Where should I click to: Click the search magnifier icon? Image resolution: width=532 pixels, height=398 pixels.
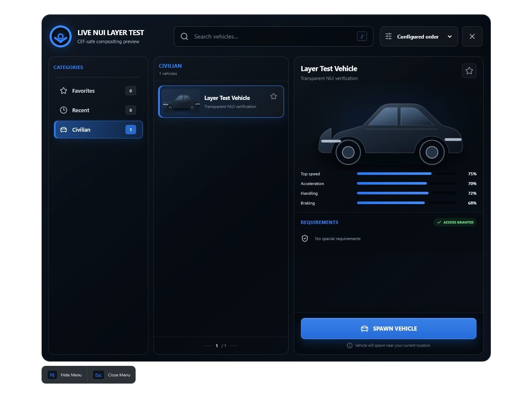[184, 36]
